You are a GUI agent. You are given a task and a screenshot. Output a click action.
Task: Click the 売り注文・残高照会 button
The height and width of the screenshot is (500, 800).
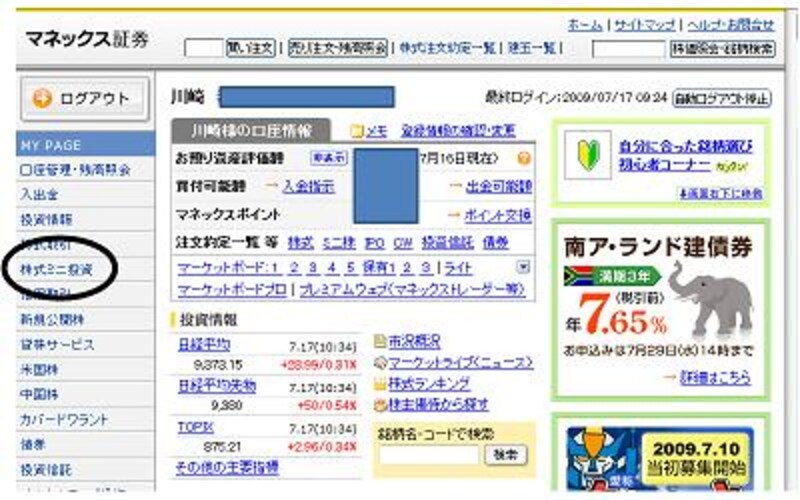338,48
